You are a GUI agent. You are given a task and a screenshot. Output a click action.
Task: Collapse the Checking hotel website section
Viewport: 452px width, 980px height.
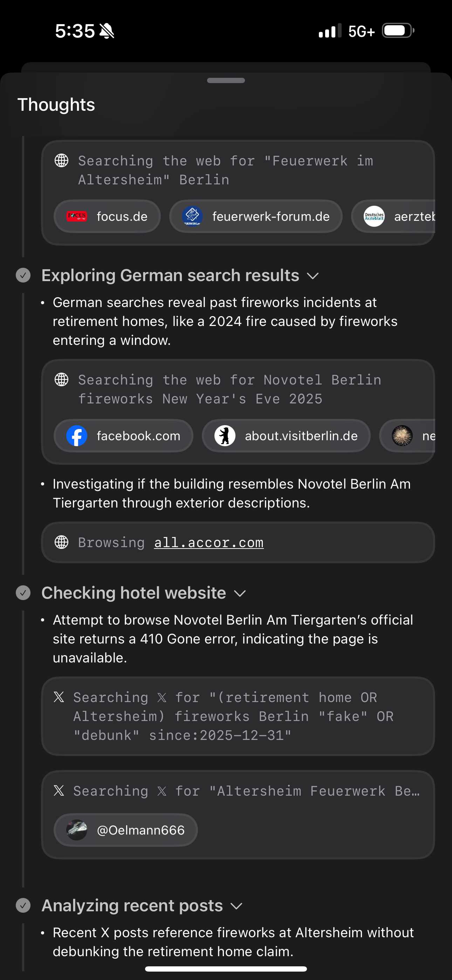[x=240, y=593]
